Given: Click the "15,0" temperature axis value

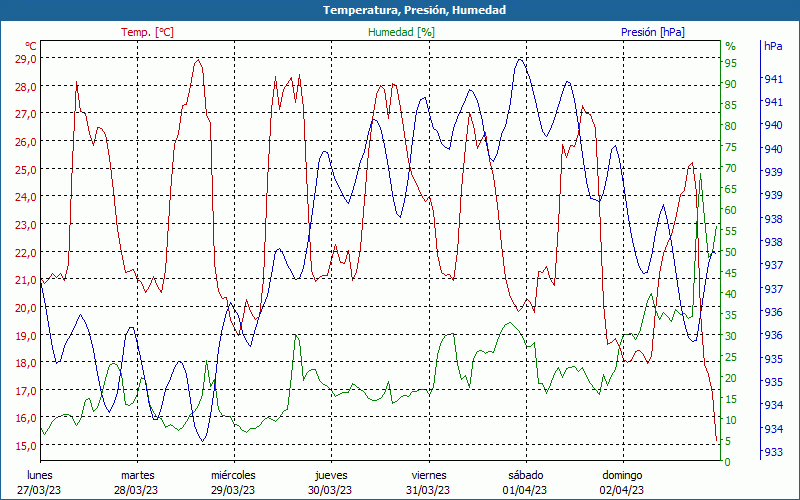Looking at the screenshot, I should click(26, 446).
